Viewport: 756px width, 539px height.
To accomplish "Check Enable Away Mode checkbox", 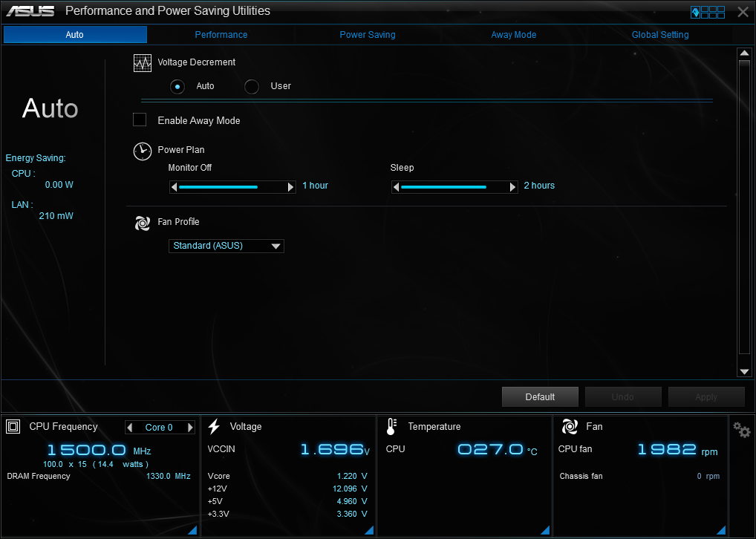I will pos(140,120).
